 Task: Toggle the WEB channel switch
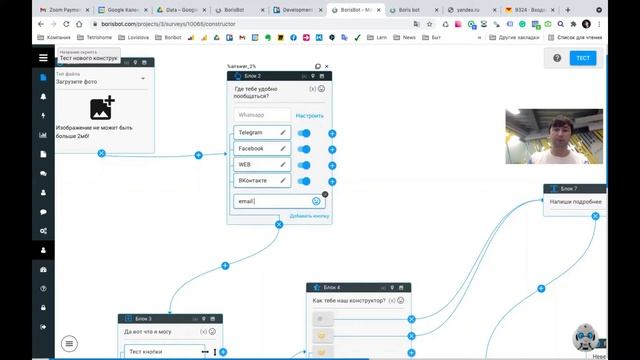[304, 165]
